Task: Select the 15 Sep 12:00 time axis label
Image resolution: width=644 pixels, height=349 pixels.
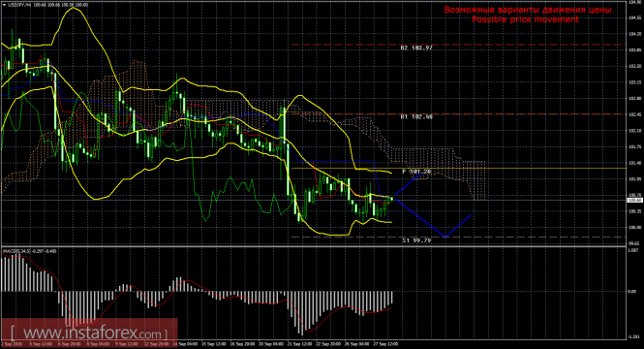Action: 213,343
